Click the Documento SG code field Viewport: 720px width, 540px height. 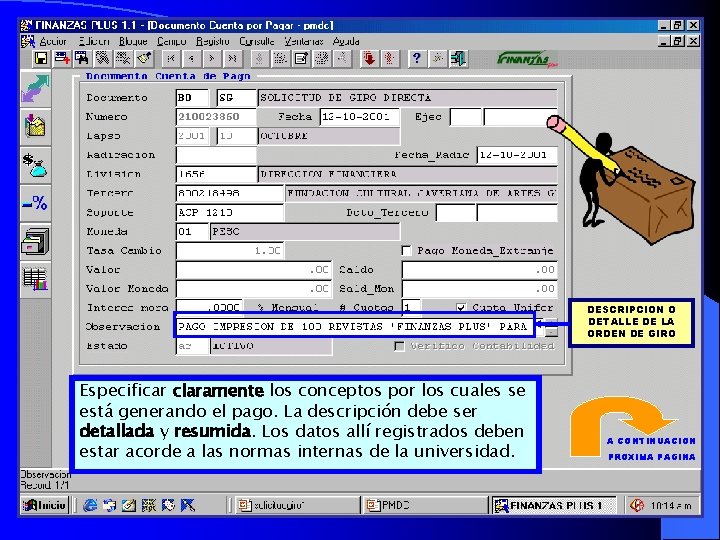[x=236, y=97]
